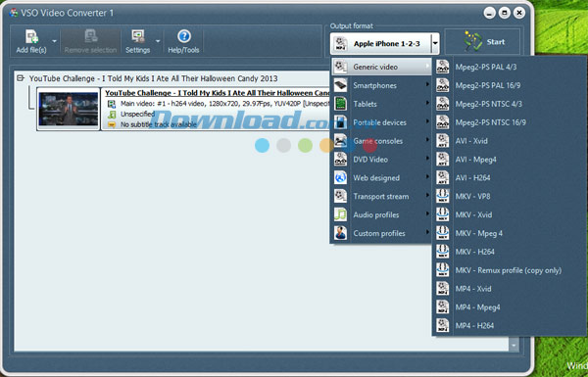Click the underlined YouTube Challenge video title
The width and height of the screenshot is (588, 377).
pyautogui.click(x=218, y=93)
